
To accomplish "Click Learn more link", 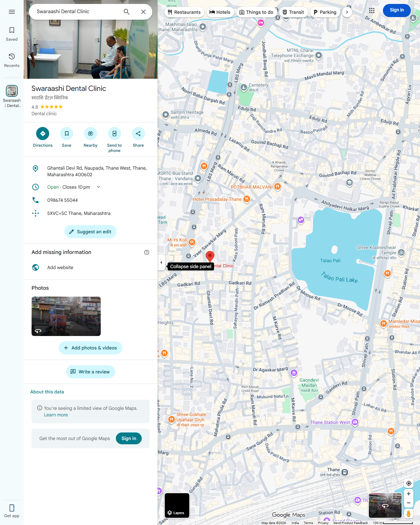I will click(56, 415).
